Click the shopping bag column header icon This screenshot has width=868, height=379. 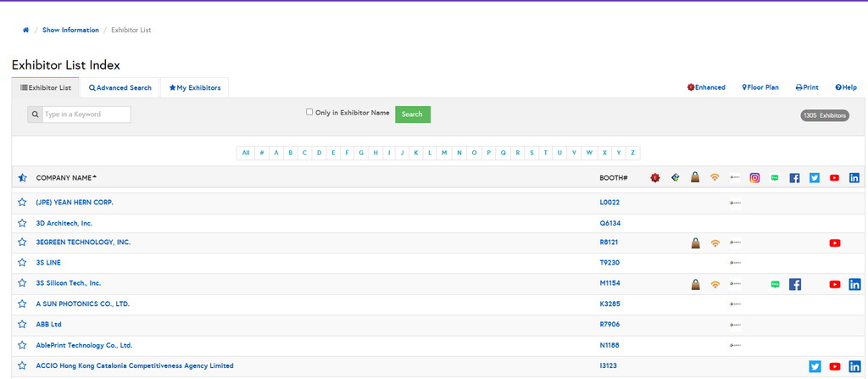695,177
